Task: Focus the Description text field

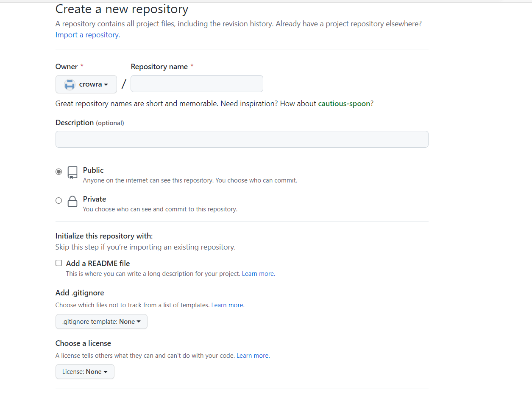Action: pyautogui.click(x=242, y=139)
